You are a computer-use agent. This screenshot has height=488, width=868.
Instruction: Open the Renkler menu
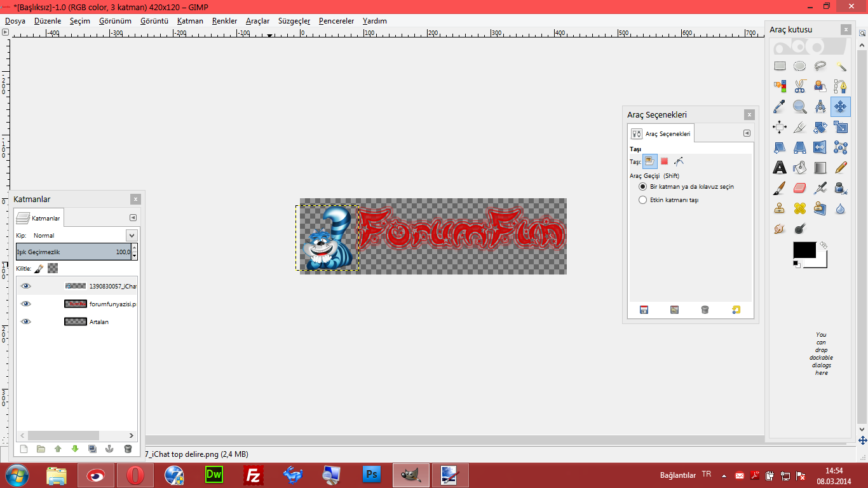[x=224, y=21]
